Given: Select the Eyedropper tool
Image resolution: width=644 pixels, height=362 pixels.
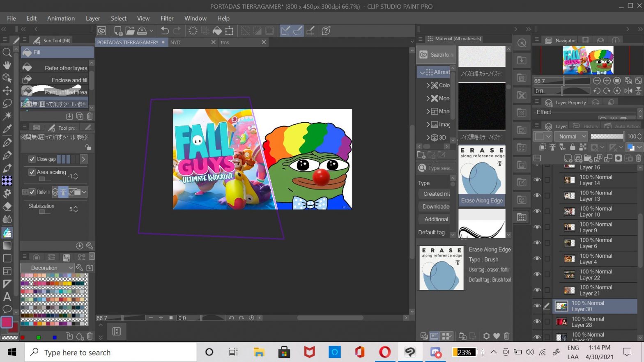Looking at the screenshot, I should point(7,129).
